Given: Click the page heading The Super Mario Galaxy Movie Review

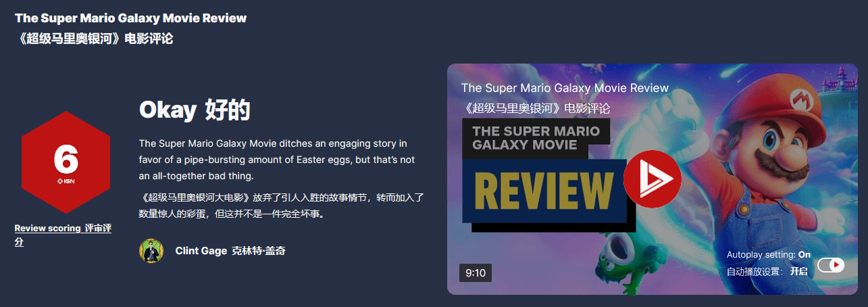Looking at the screenshot, I should (130, 18).
